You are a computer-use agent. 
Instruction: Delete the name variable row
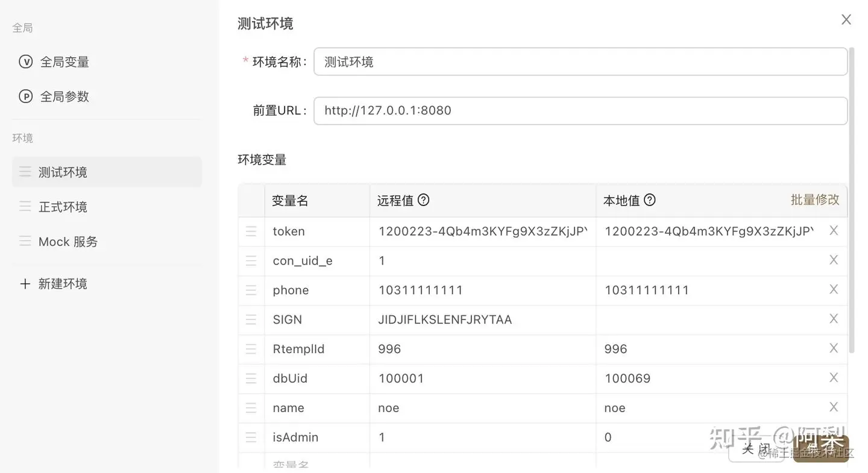point(834,407)
